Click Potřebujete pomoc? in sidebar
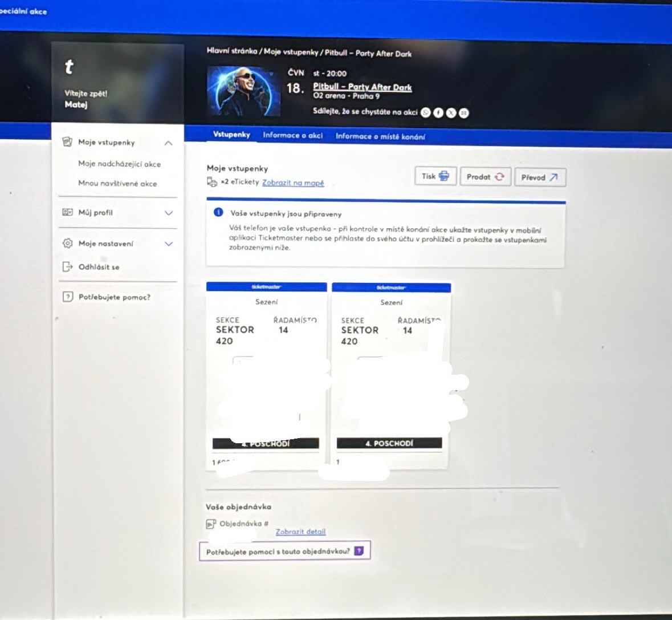This screenshot has height=620, width=672. [115, 297]
